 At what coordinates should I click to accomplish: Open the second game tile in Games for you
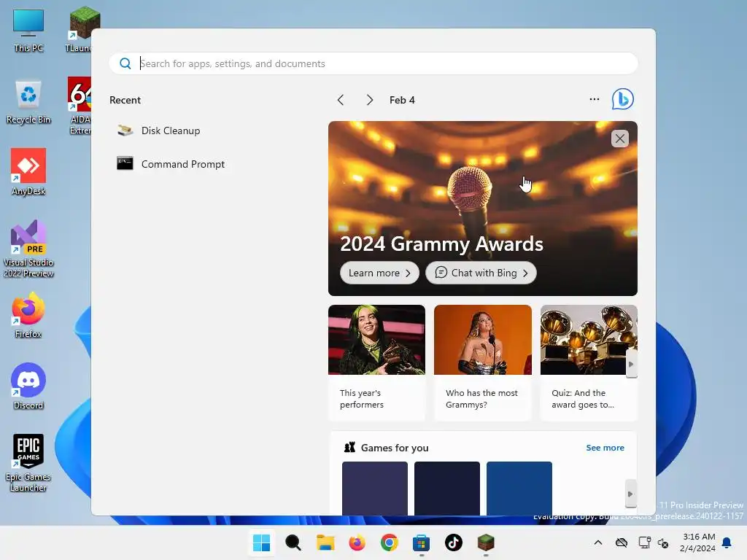447,488
